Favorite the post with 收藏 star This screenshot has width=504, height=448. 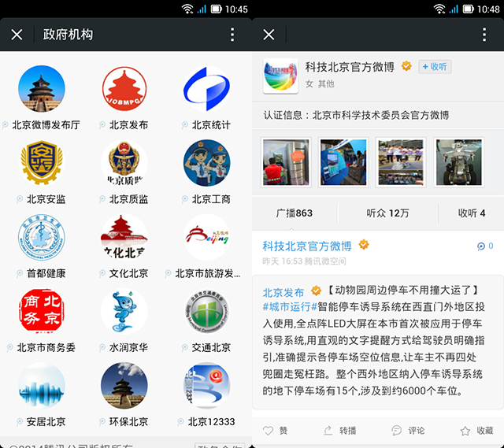click(x=476, y=431)
